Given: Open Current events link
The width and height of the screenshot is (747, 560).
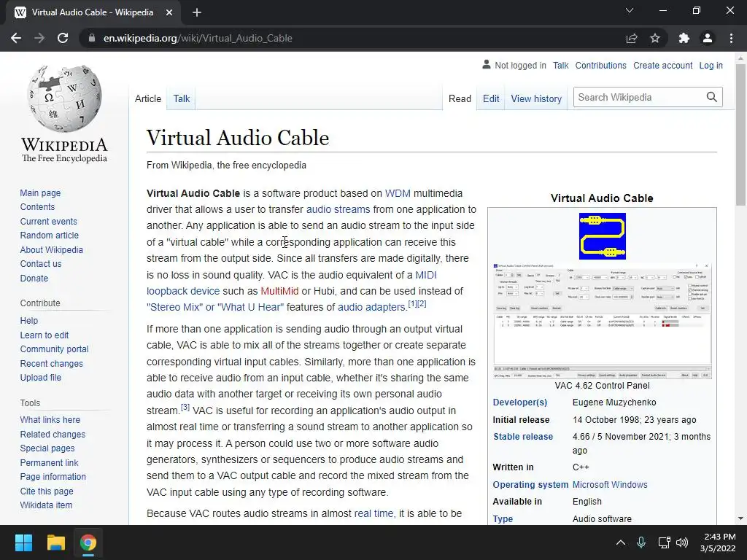Looking at the screenshot, I should point(49,222).
